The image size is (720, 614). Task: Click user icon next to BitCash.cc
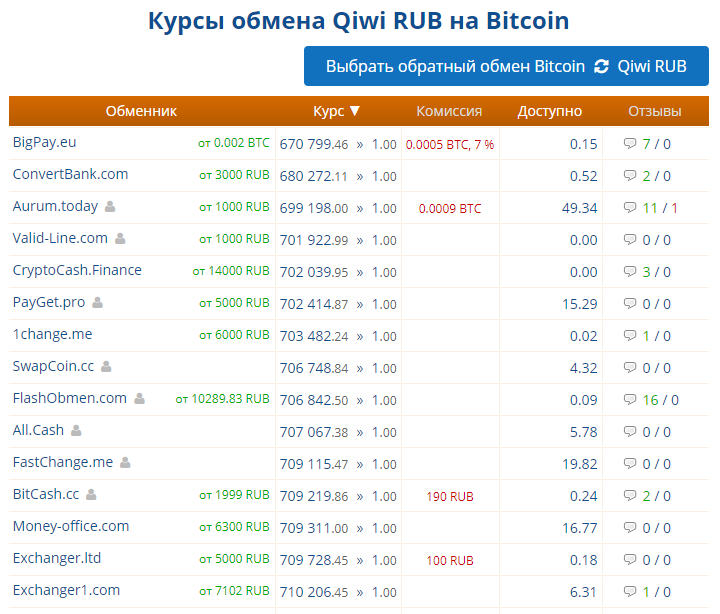pyautogui.click(x=91, y=495)
